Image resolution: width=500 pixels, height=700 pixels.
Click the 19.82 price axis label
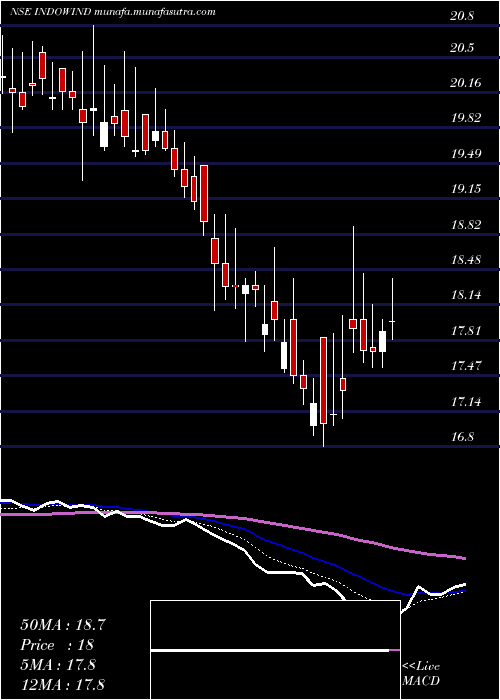[466, 119]
